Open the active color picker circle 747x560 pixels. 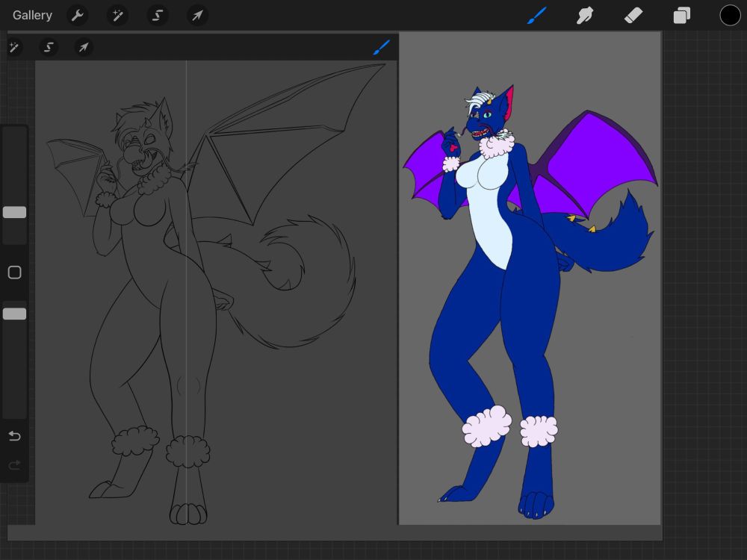[x=730, y=14]
